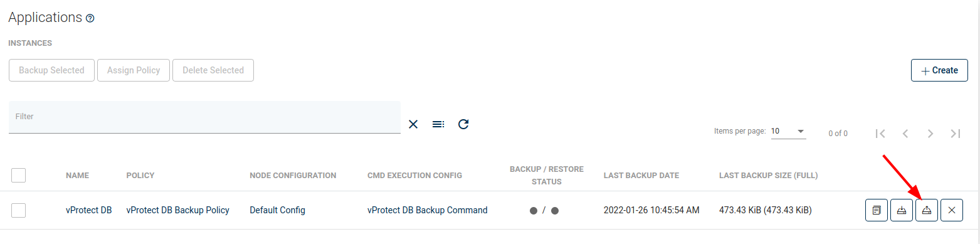Click the Create button
The width and height of the screenshot is (980, 244).
coord(939,70)
